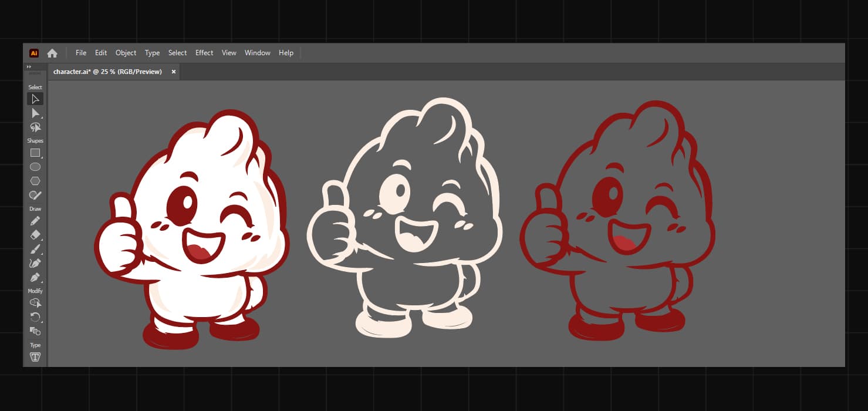Open the Window menu
This screenshot has height=411, width=868.
pos(258,53)
